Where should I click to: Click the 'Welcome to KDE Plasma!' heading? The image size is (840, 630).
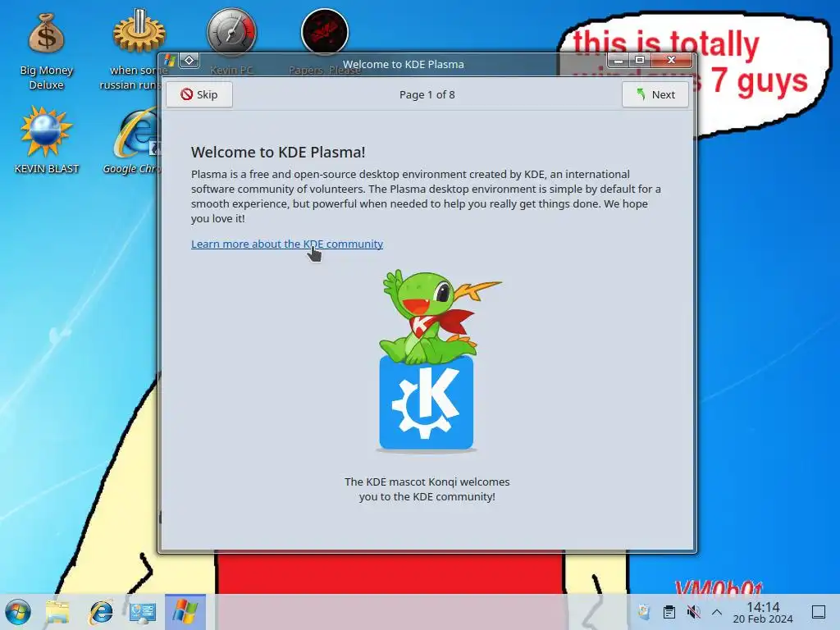[x=278, y=152]
